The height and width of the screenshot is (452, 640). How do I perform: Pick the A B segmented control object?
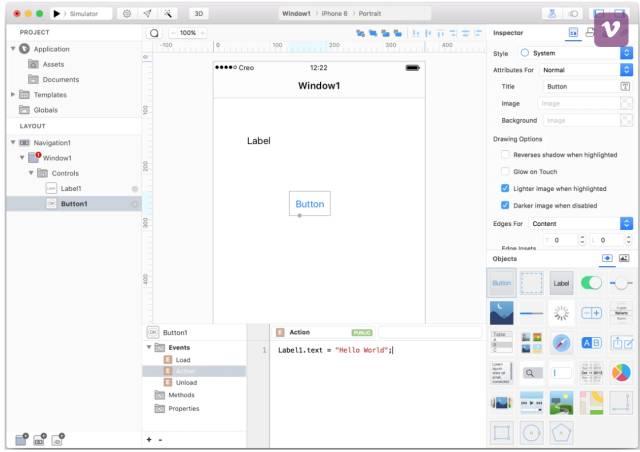[591, 342]
